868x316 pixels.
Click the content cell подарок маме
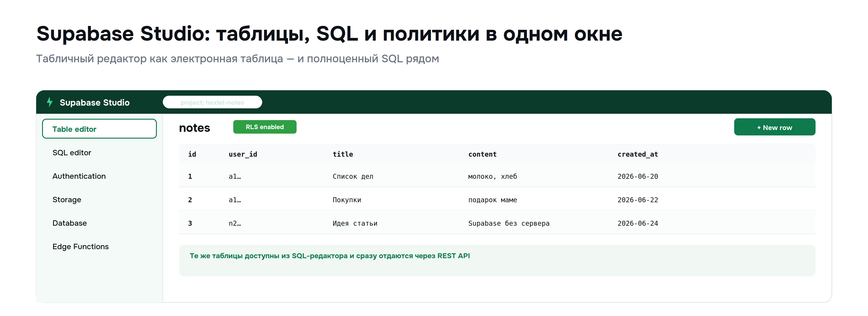click(x=492, y=200)
